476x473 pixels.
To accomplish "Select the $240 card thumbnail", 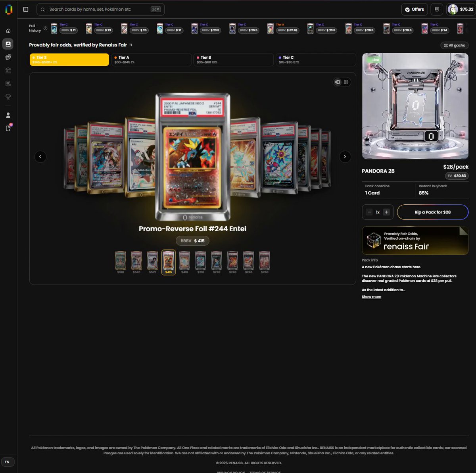I will tap(265, 262).
